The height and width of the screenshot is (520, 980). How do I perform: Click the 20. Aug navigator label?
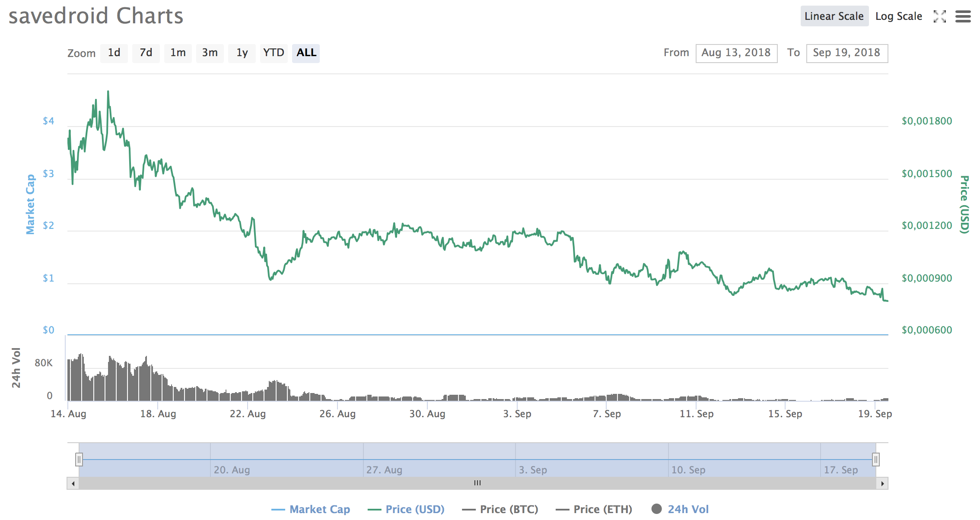[x=232, y=470]
